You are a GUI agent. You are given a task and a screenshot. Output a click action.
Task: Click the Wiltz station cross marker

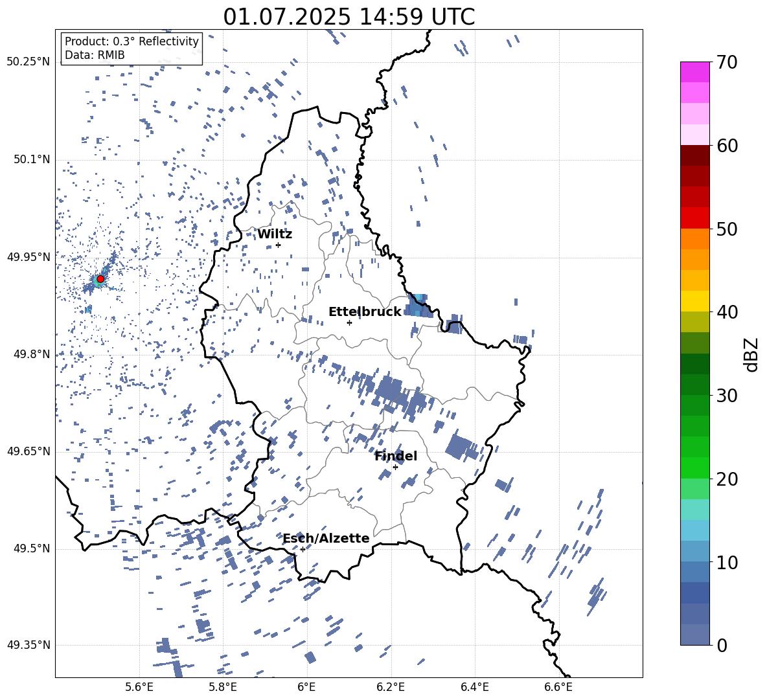click(x=279, y=245)
